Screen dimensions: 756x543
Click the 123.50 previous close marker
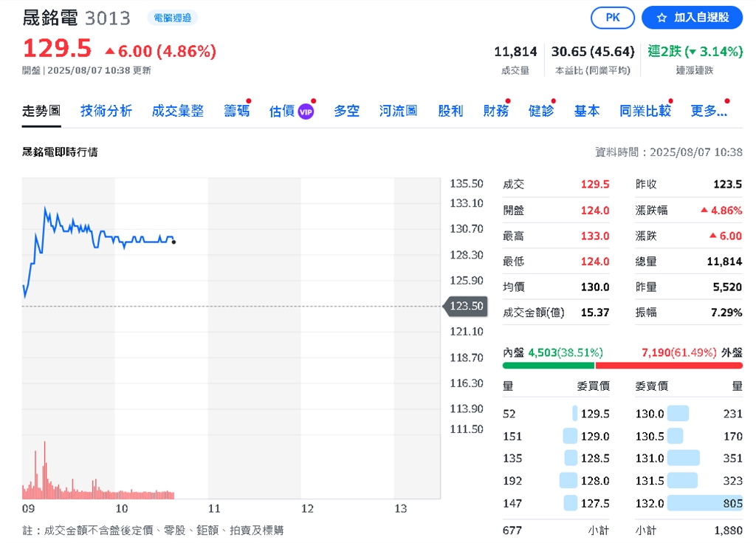pos(466,305)
